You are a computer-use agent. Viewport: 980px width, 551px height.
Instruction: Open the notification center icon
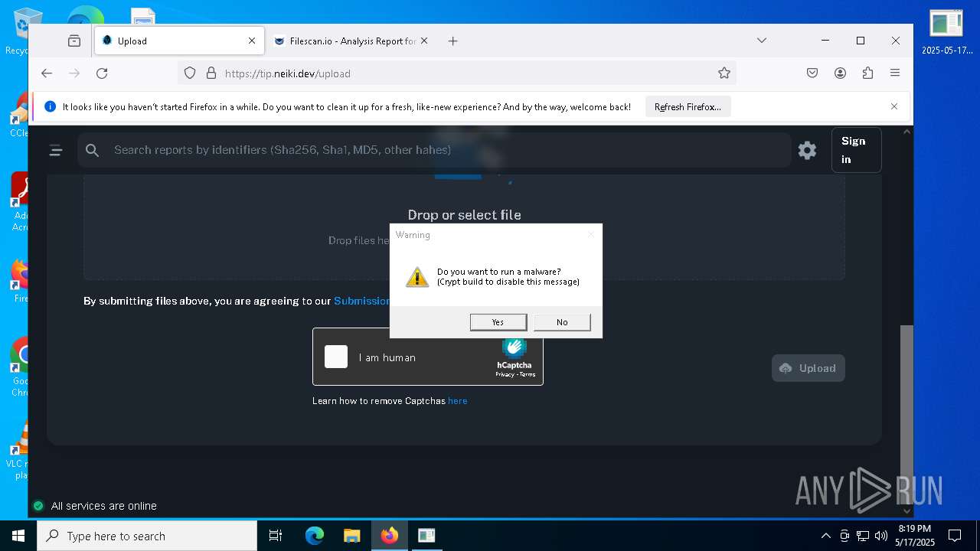click(x=955, y=536)
